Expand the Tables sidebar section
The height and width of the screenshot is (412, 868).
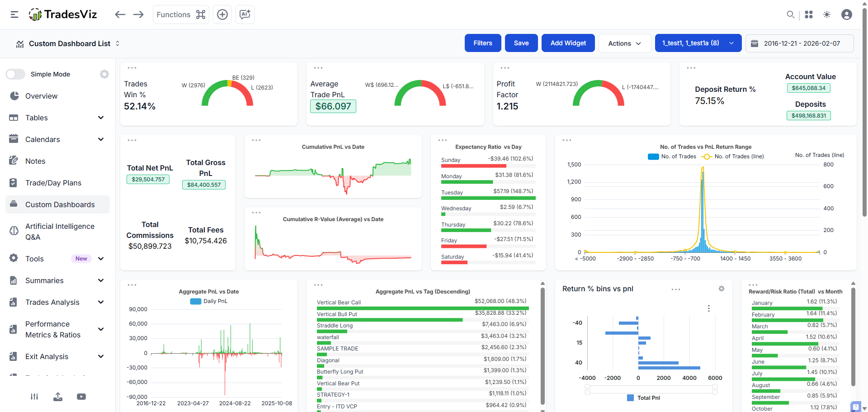(57, 118)
